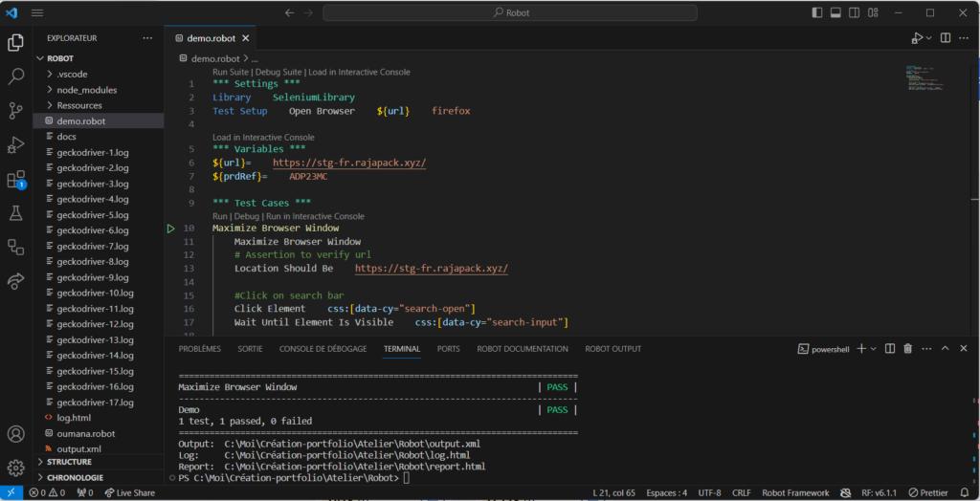The image size is (980, 501).
Task: Click the Run file play button in editor toolbar
Action: (917, 38)
